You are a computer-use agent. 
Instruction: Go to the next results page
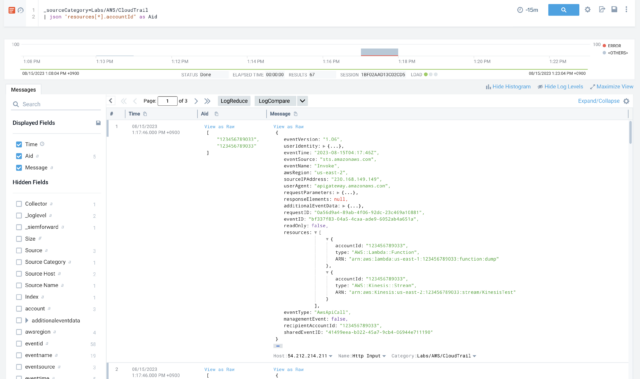click(196, 101)
